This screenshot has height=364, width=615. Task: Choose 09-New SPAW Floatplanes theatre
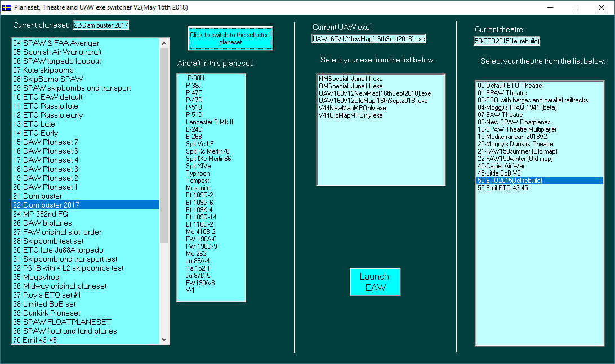click(540, 122)
